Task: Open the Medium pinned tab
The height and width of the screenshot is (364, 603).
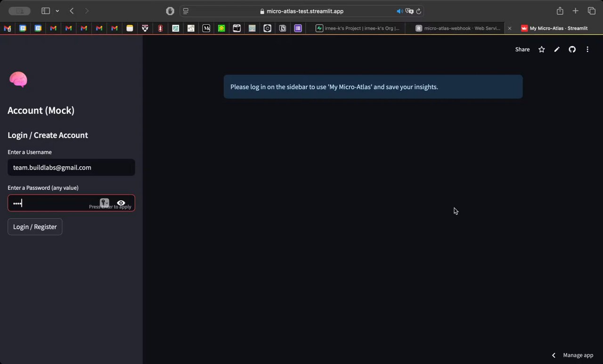Action: (206, 28)
